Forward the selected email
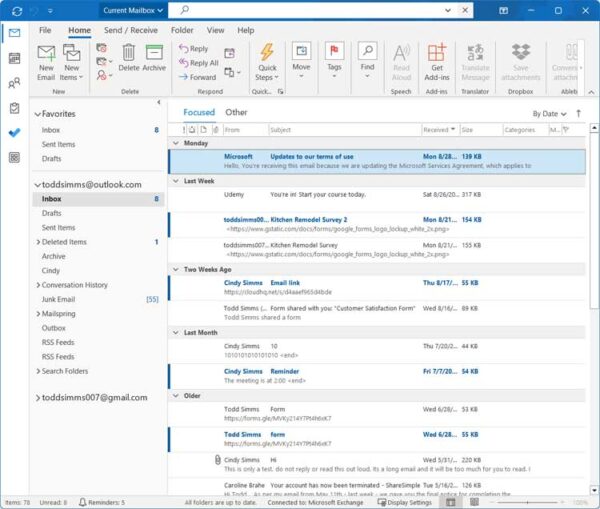Image resolution: width=600 pixels, height=509 pixels. (x=197, y=77)
